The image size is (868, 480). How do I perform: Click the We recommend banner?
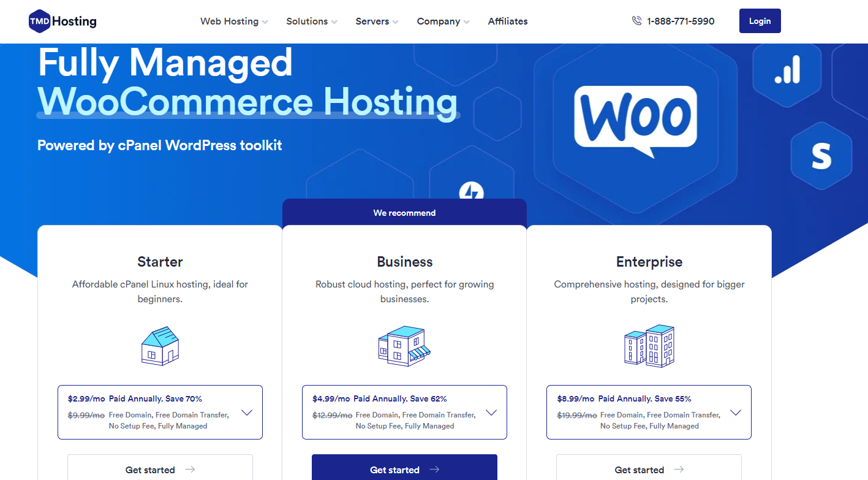point(404,213)
